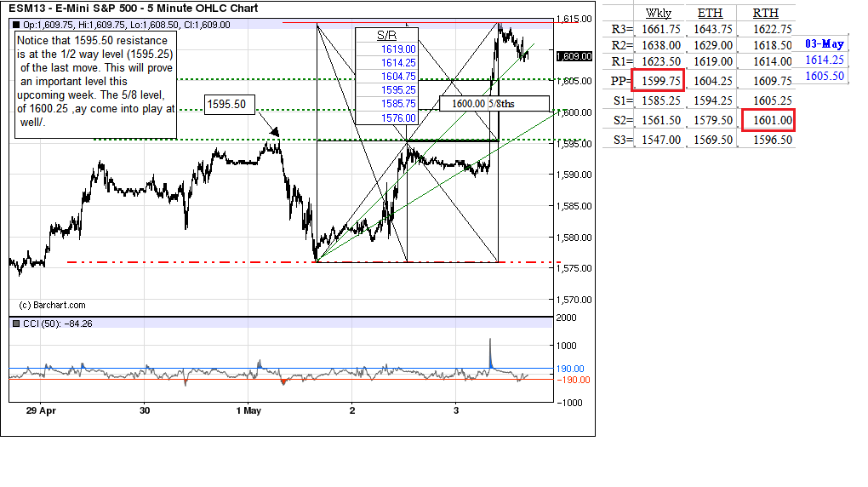Click the 2000 label on CCI axis
The image size is (868, 487).
tap(566, 318)
